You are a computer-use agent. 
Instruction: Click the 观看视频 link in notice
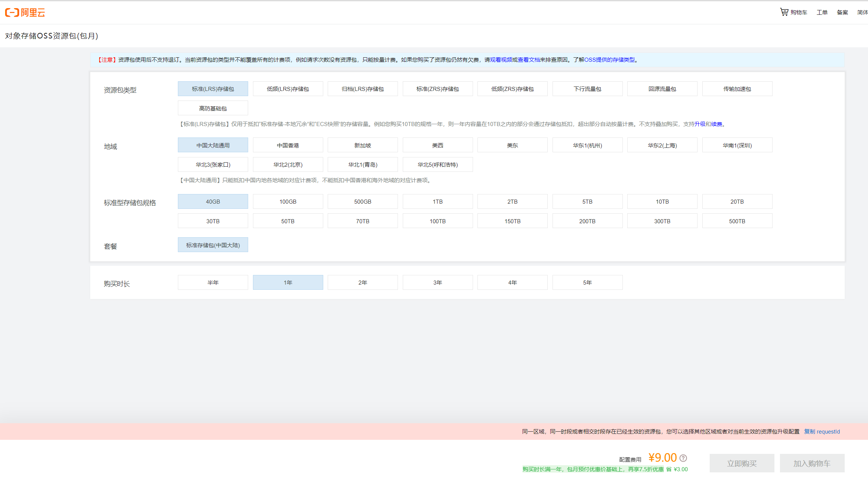[501, 60]
